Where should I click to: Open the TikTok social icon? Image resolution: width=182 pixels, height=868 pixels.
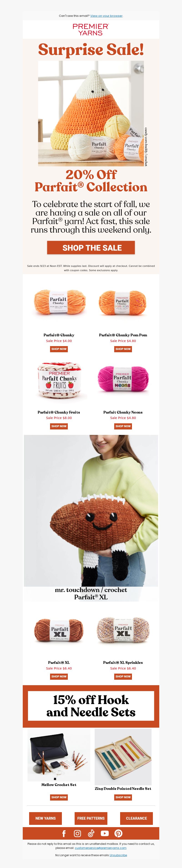[x=91, y=833]
